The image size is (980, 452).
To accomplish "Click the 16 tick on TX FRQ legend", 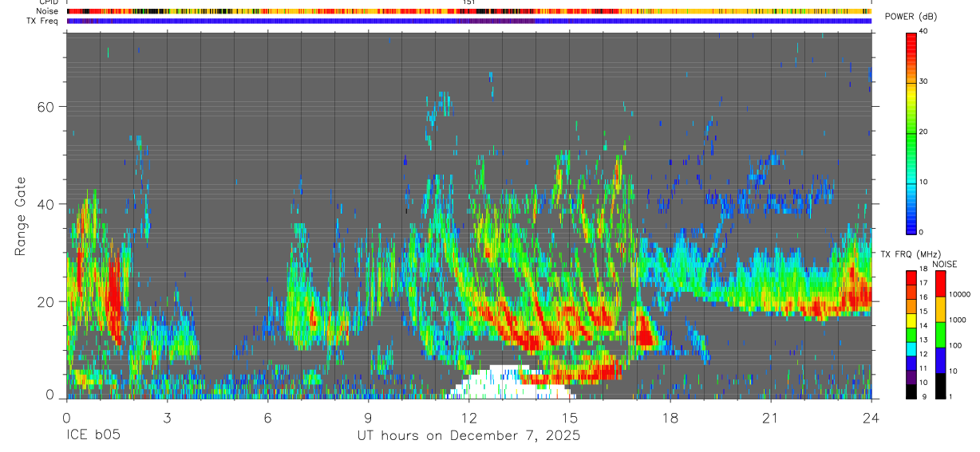I will 923,297.
